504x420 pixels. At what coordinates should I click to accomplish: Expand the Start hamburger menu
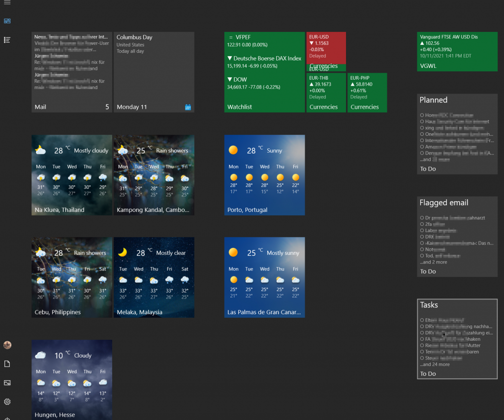tap(7, 2)
